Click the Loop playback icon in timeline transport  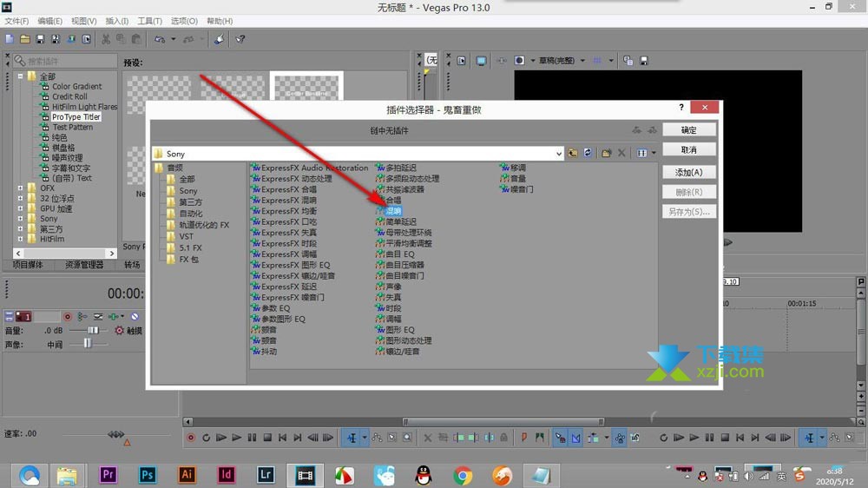(x=206, y=438)
